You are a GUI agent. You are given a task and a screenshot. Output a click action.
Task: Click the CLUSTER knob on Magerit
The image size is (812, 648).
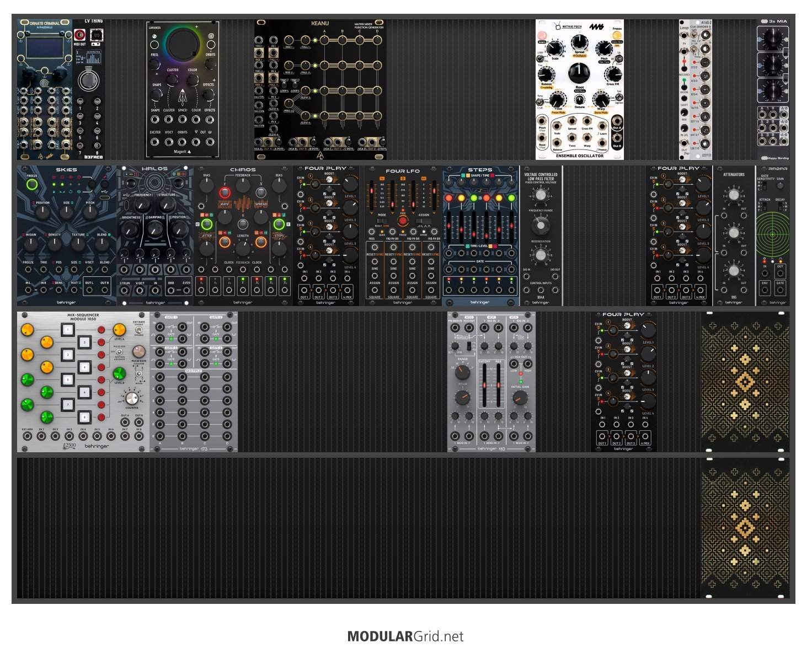(173, 79)
